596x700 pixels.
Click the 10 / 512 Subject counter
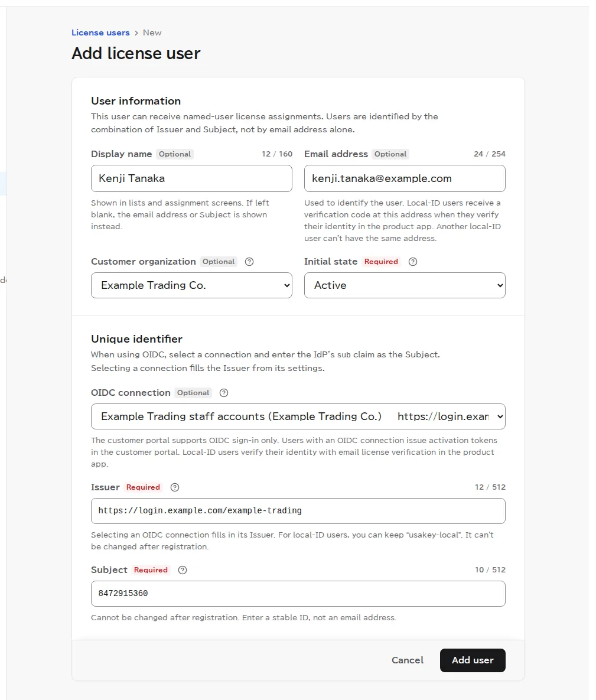click(490, 569)
